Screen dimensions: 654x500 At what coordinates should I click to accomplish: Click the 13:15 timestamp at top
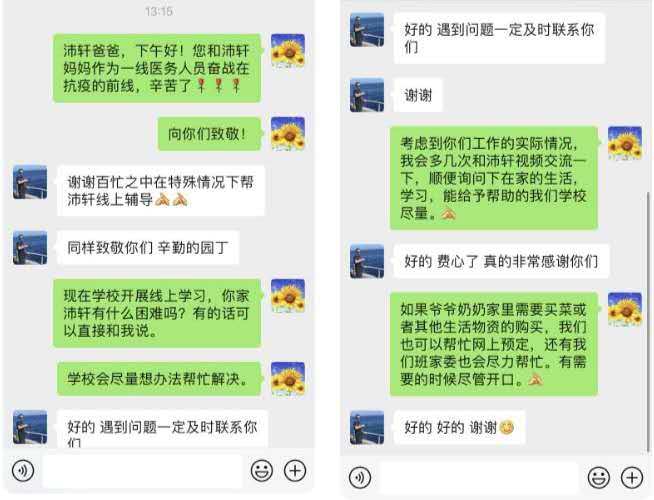pos(159,11)
